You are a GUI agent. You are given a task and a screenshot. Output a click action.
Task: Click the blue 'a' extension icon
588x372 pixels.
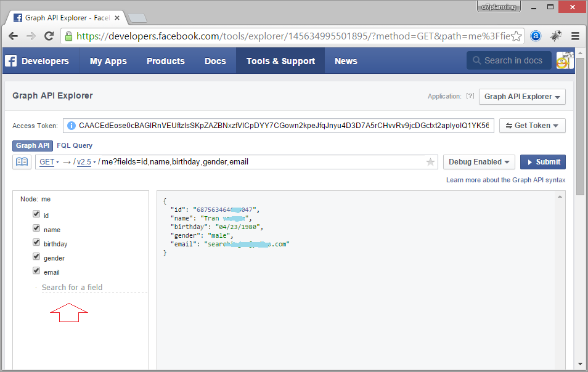[x=536, y=36]
